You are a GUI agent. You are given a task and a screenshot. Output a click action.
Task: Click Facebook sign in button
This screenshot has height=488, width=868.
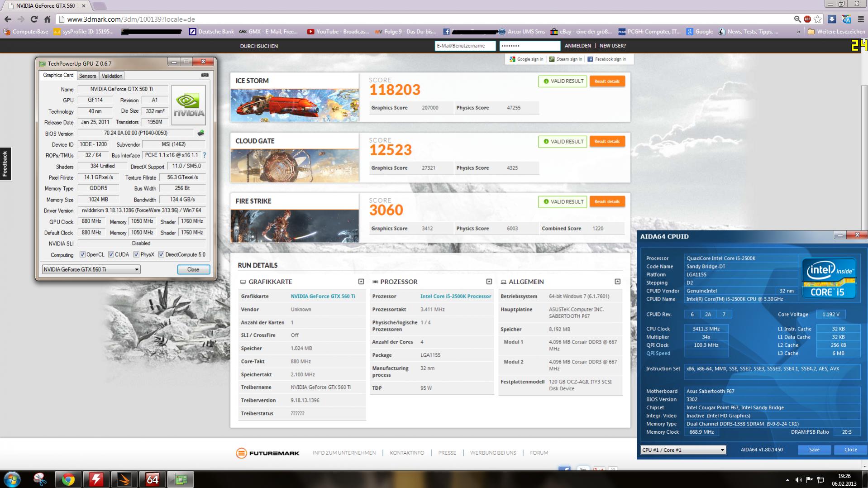607,59
